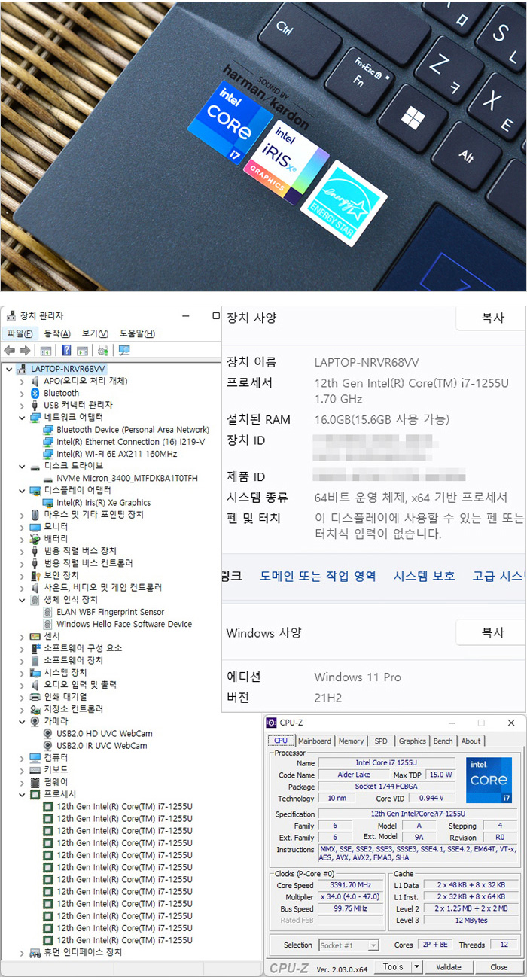Switch to the Mainboard tab in CPU-Z

(314, 741)
